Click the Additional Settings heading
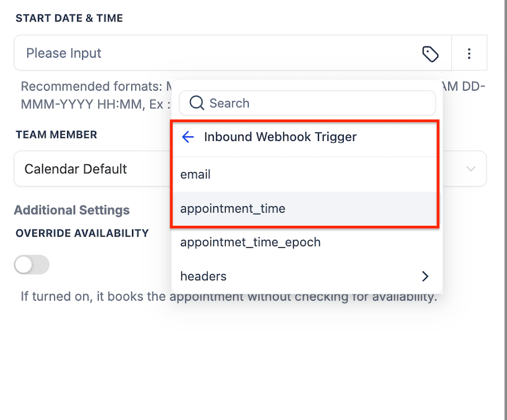Viewport: 507px width, 420px height. coord(71,210)
